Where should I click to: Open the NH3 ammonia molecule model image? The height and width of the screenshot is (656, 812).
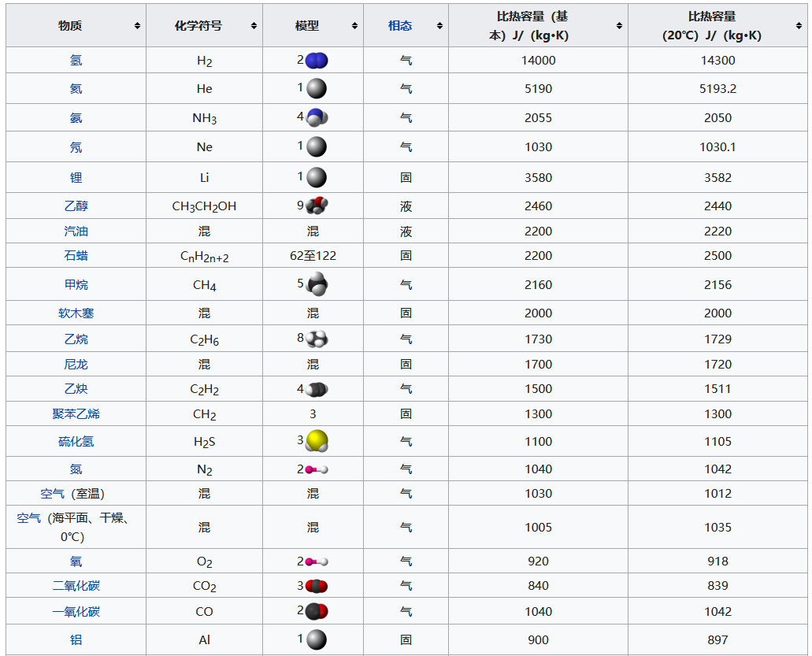point(317,117)
